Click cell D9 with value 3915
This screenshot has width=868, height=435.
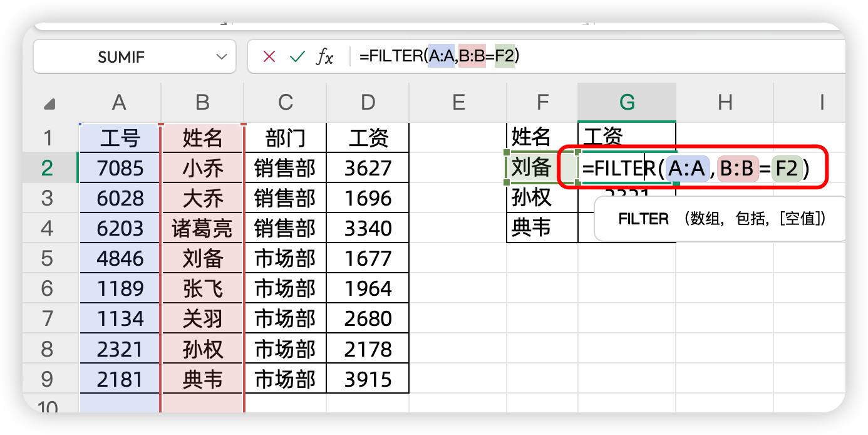click(x=368, y=379)
